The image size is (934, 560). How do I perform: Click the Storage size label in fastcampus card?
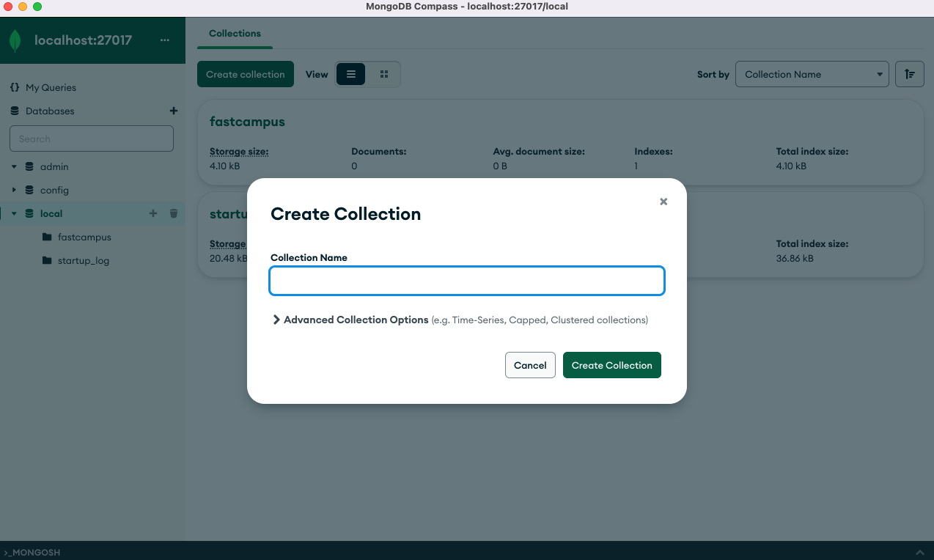click(x=239, y=152)
